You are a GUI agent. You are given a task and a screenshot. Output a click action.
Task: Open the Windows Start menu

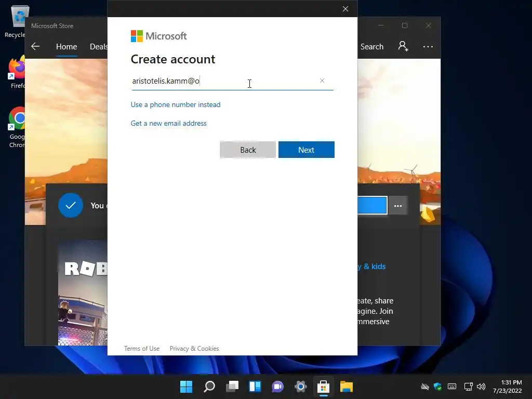point(186,387)
